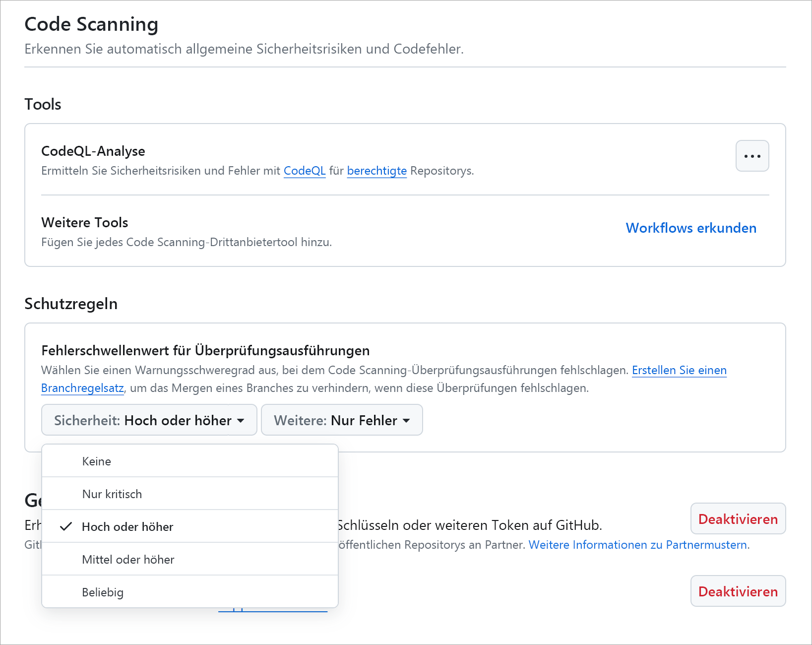Choose Nur kritisch as alert threshold
Screen dimensions: 812x645
(112, 493)
